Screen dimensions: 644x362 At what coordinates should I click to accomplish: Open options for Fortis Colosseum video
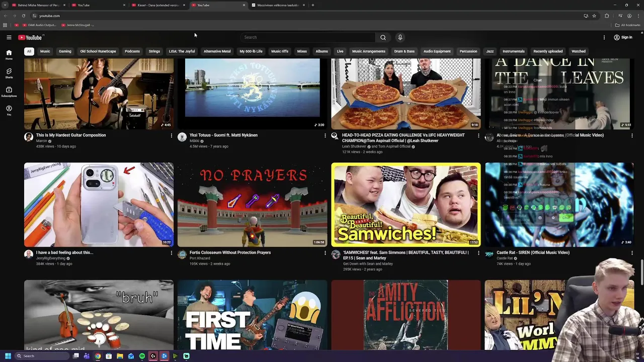pos(325,253)
